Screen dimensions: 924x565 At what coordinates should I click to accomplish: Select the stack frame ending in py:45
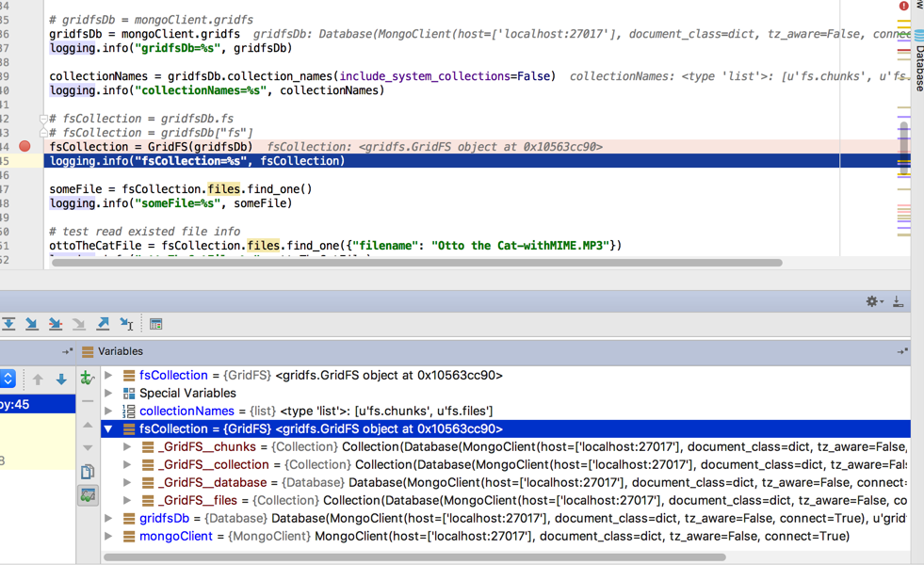coord(38,404)
